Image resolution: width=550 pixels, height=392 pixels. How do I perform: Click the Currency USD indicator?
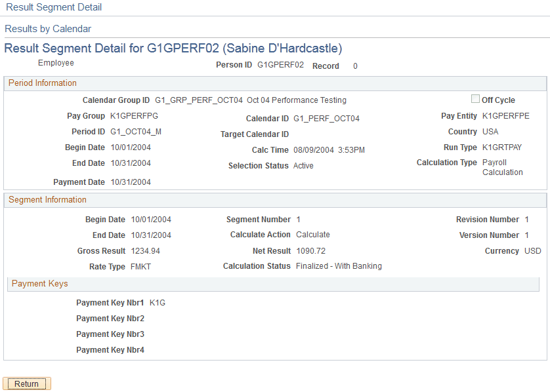click(533, 250)
